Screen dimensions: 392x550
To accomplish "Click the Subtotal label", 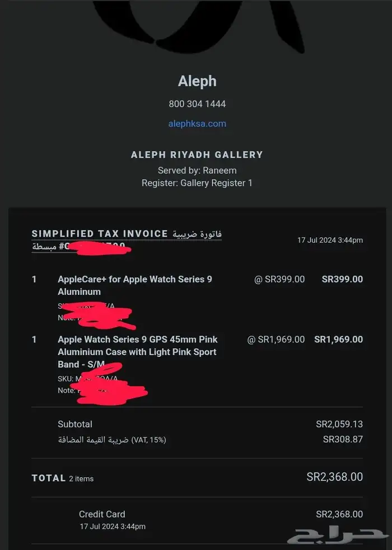I will (75, 424).
